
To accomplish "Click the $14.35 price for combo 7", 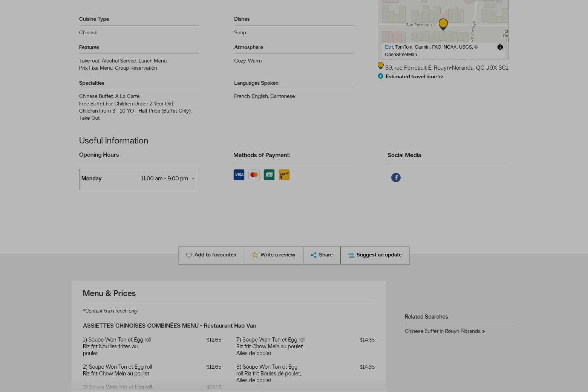I will point(367,340).
